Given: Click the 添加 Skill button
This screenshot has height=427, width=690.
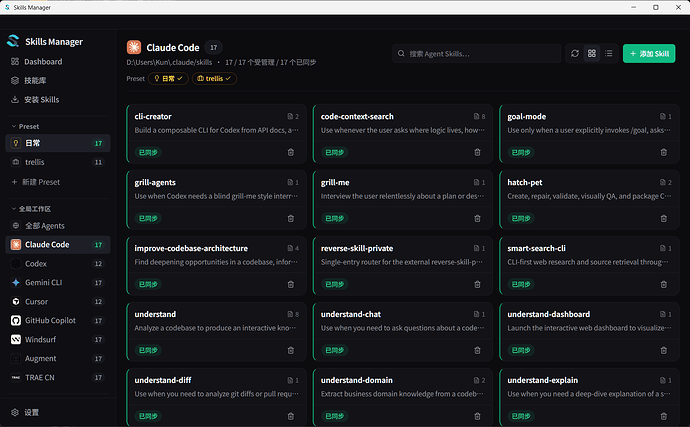Looking at the screenshot, I should coord(649,53).
